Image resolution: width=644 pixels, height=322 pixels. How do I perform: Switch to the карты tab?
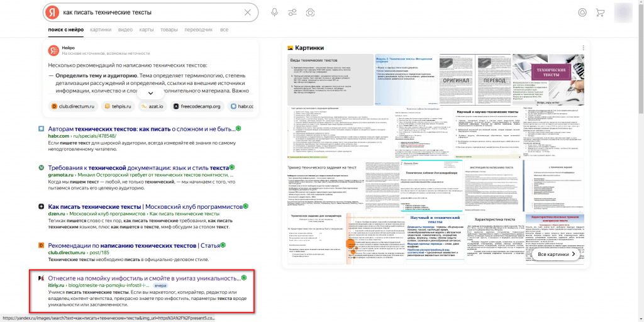[146, 30]
